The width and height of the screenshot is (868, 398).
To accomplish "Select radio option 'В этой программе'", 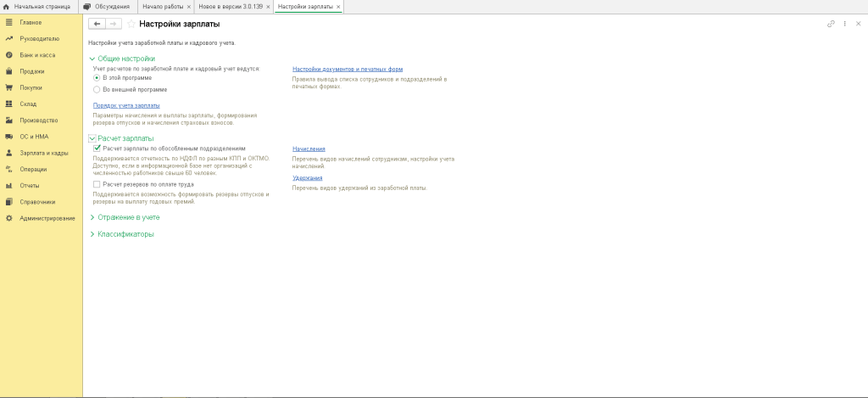I will coord(97,78).
